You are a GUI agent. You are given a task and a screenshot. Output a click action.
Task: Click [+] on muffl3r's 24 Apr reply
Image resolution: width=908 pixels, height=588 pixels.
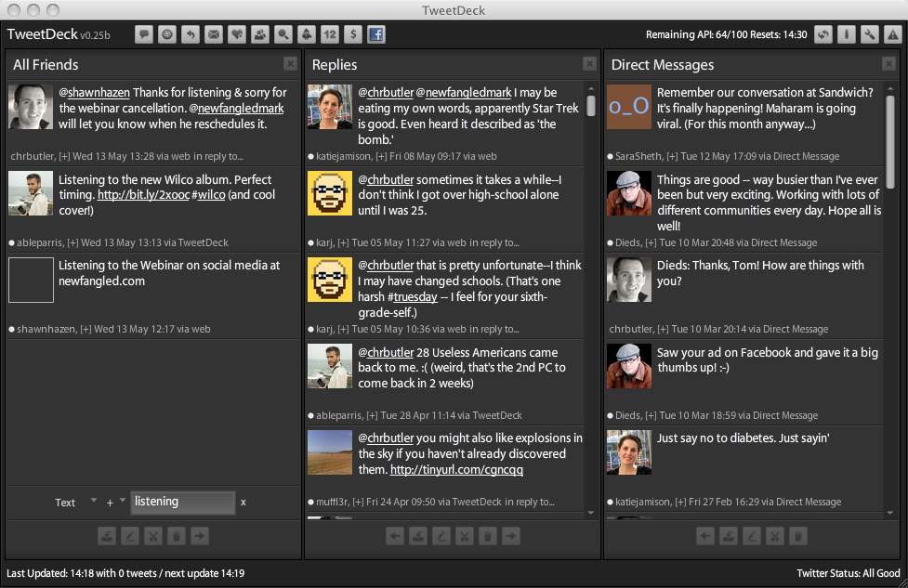tap(358, 503)
